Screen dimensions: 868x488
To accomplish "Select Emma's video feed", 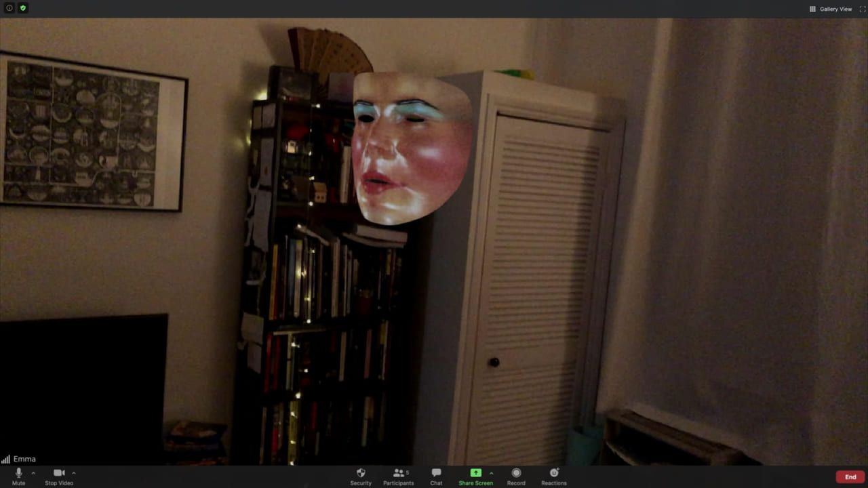I will (x=434, y=241).
